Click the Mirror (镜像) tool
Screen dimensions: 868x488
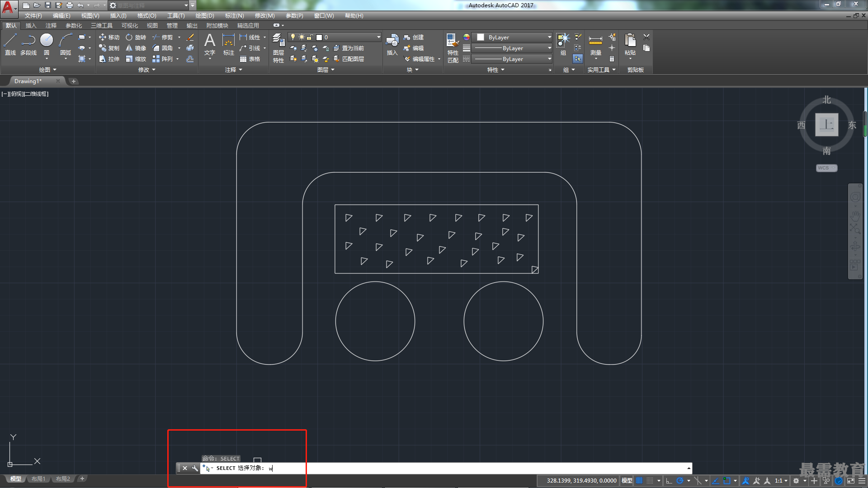click(136, 48)
